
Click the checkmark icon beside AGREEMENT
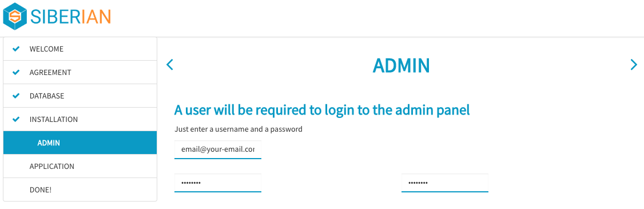pyautogui.click(x=16, y=72)
